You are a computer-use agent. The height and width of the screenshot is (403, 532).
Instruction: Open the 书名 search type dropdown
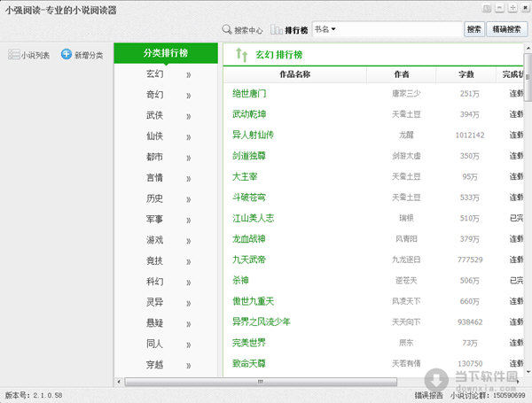coord(325,29)
